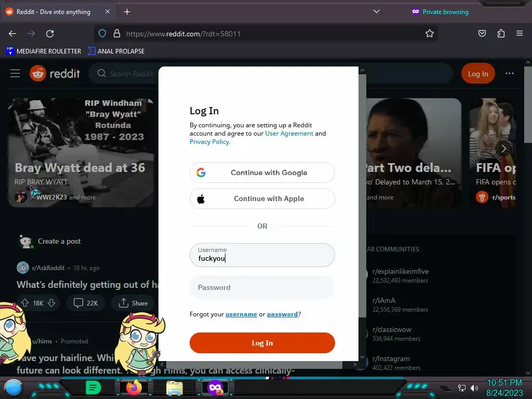
Task: Click the Search Reddit magnifier icon
Action: [101, 73]
